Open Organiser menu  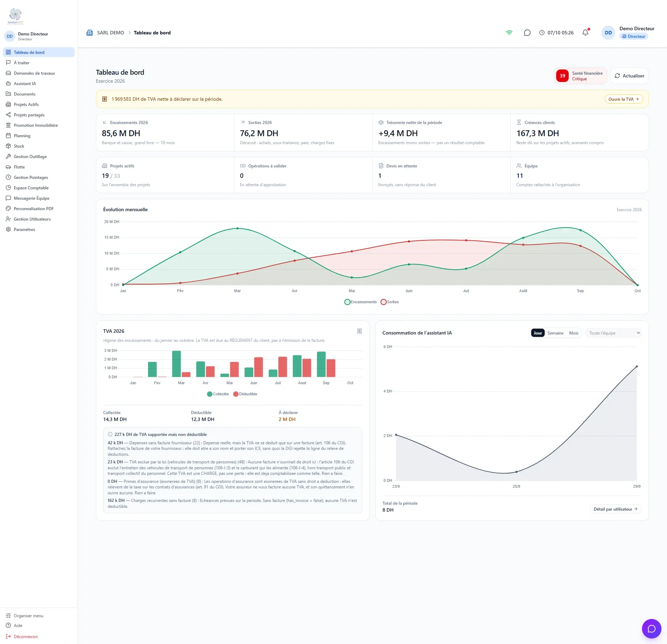coord(39,616)
